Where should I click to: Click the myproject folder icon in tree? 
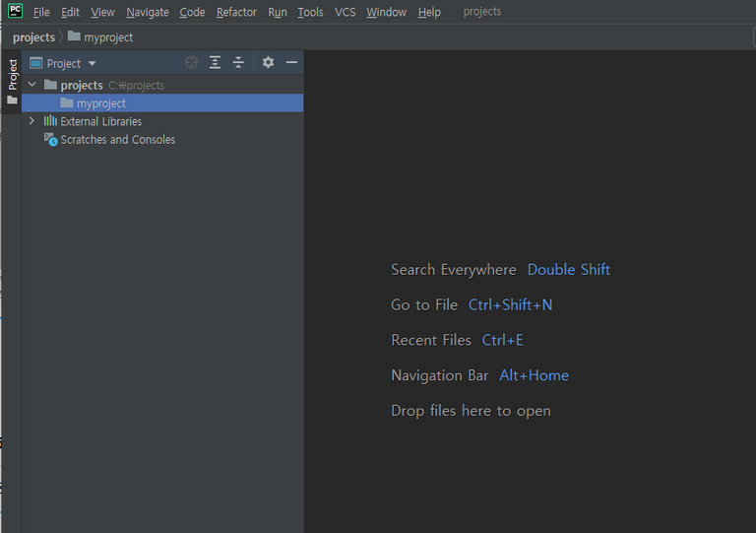[67, 102]
